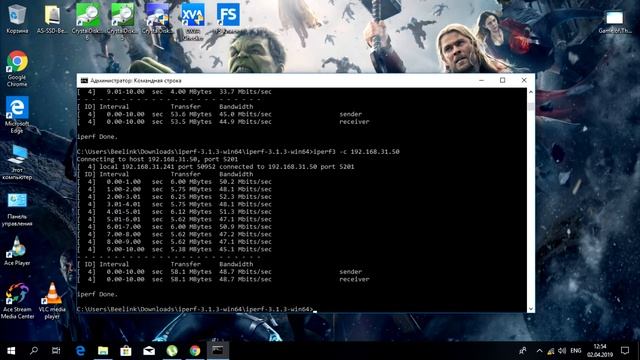Click the '33.7 Mbits/sec' value in top row
Screen dimensions: 640x360
pyautogui.click(x=245, y=92)
